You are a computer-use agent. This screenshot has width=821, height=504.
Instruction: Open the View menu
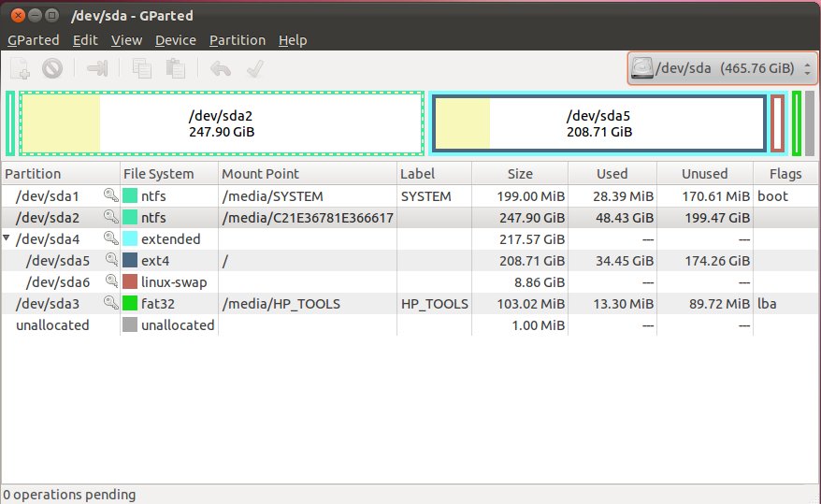(126, 40)
